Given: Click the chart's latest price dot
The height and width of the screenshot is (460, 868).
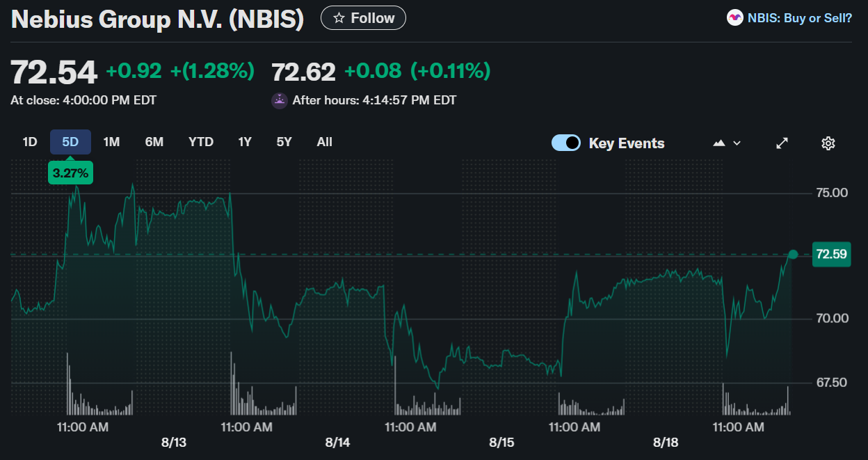Looking at the screenshot, I should [793, 254].
